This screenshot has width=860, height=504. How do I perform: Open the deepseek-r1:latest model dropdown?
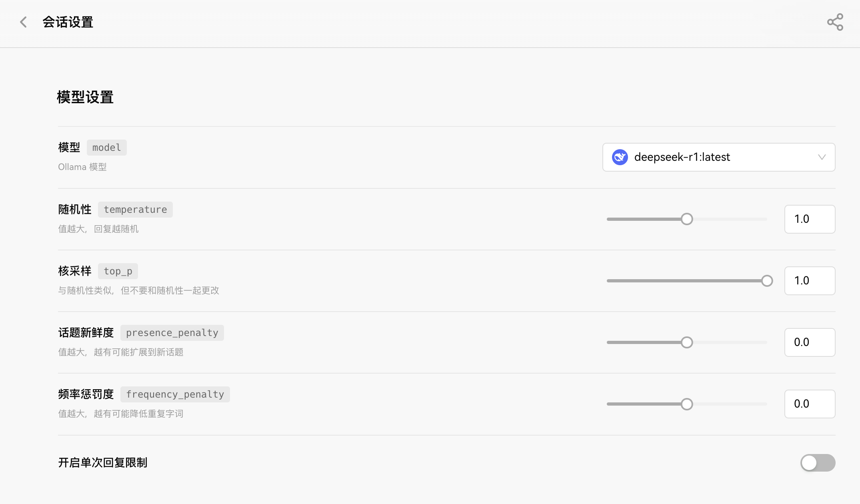(x=718, y=157)
